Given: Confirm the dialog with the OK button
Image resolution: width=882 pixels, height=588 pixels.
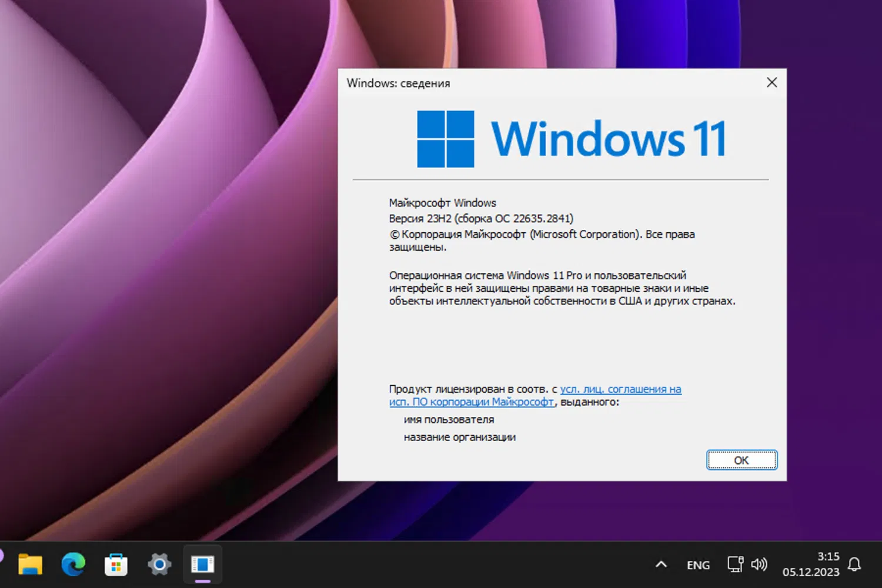Looking at the screenshot, I should click(x=741, y=460).
